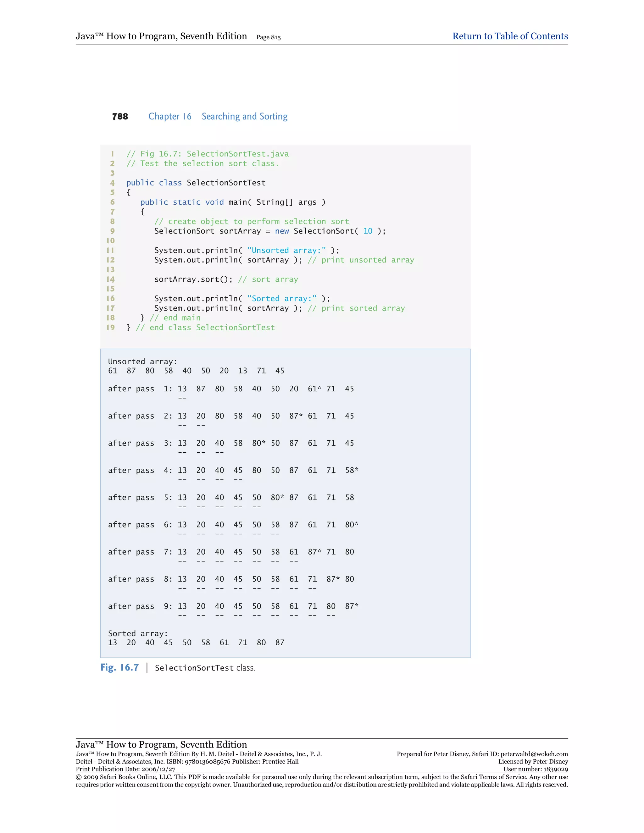The width and height of the screenshot is (644, 833).
Task: Click page number 788
Action: pyautogui.click(x=120, y=117)
